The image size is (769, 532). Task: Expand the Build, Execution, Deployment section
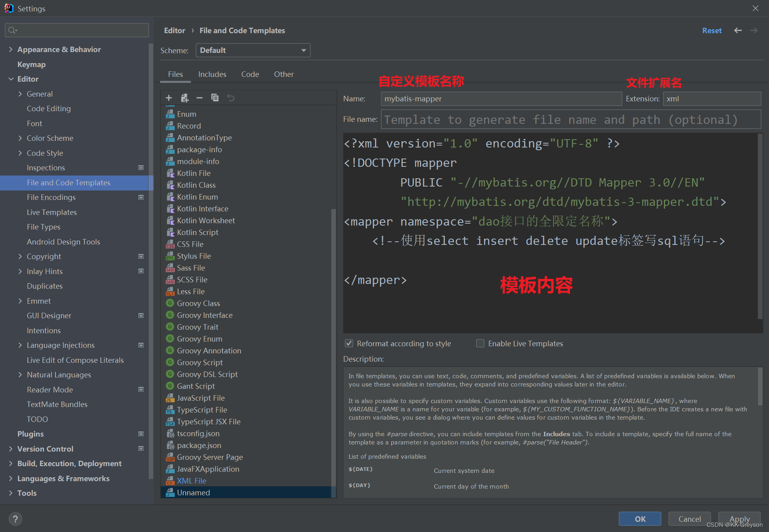11,463
